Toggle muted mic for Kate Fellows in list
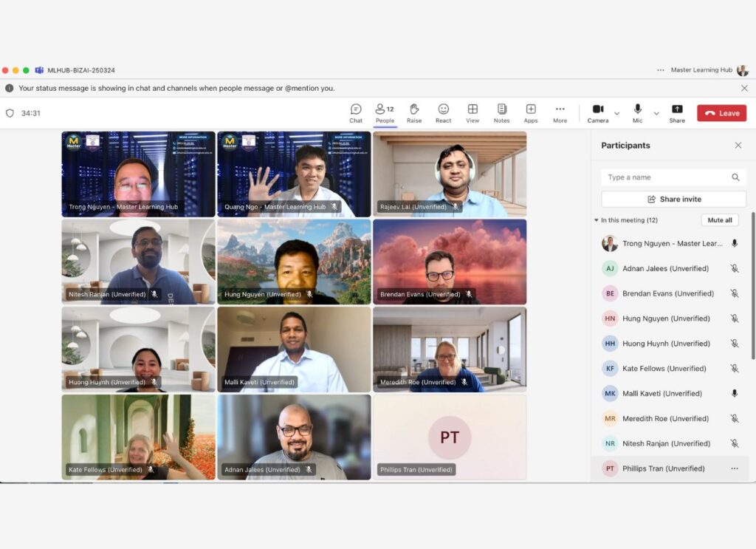The width and height of the screenshot is (756, 549). 735,369
